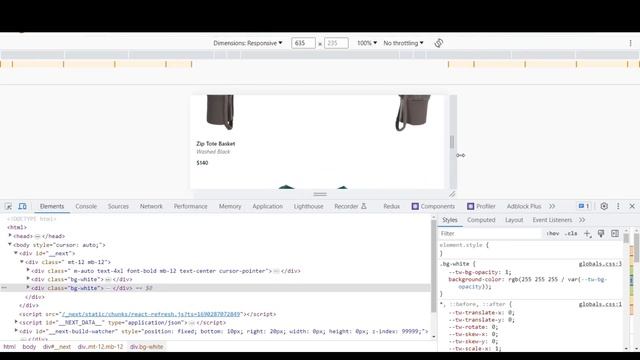Expand the __NEXT_DATA__ script node
The height and width of the screenshot is (360, 640).
click(x=16, y=322)
